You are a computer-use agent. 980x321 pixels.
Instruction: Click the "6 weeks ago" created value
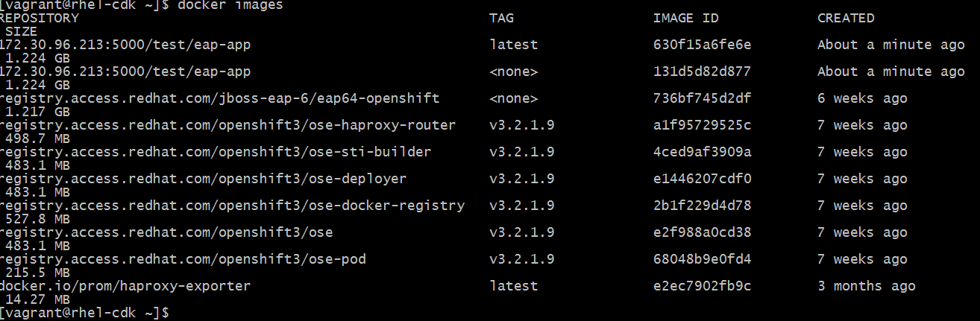(862, 98)
